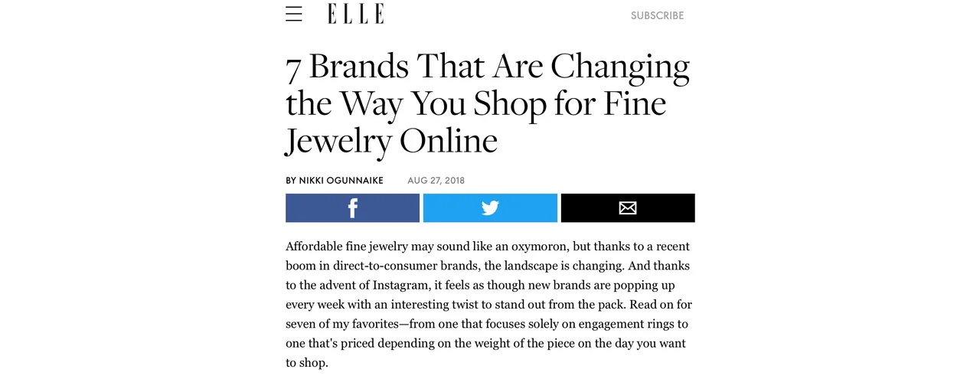980x379 pixels.
Task: Open the hamburger navigation menu
Action: click(294, 14)
